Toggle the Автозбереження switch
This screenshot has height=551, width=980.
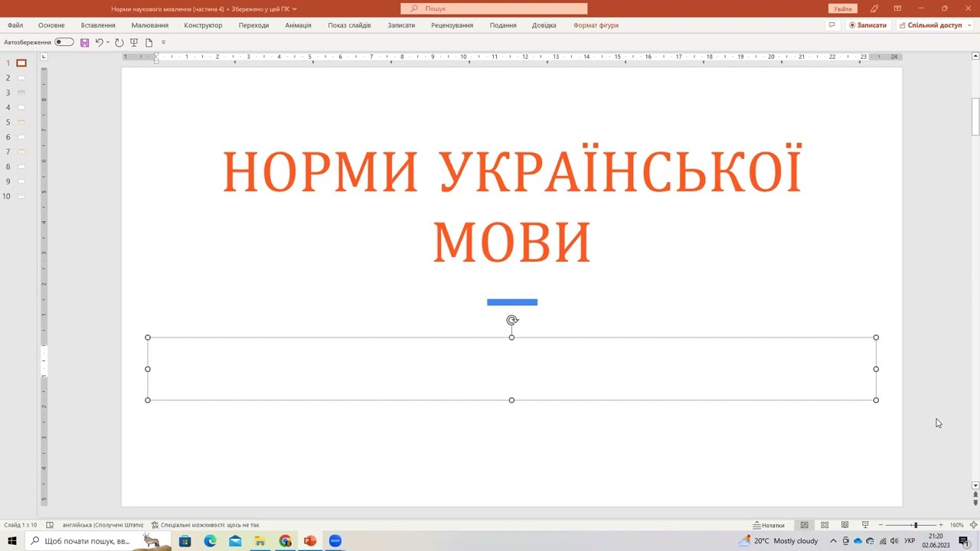tap(64, 43)
